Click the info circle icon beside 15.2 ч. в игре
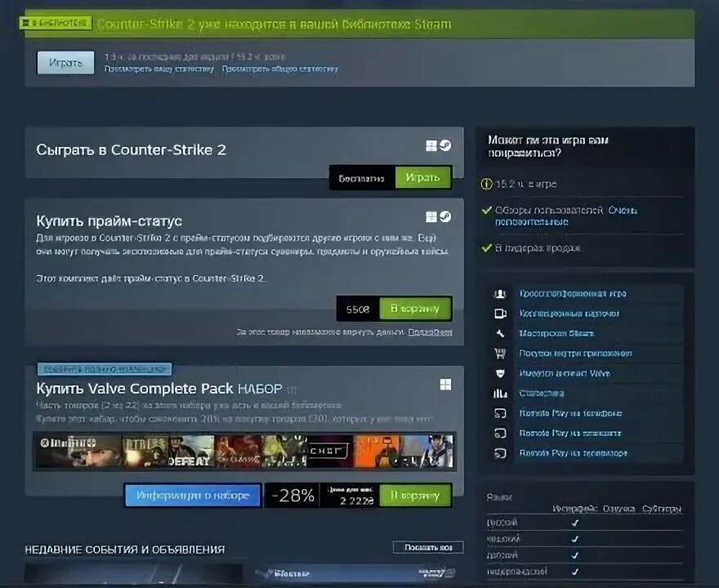 coord(486,185)
